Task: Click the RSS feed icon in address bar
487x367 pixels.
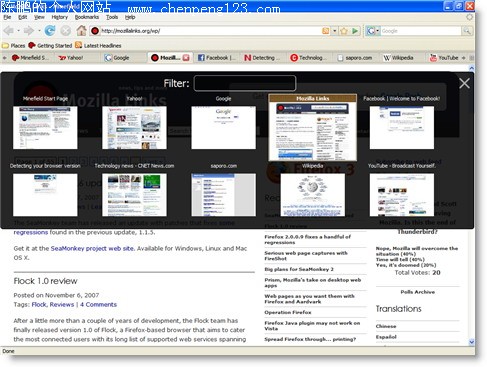Action: [326, 31]
